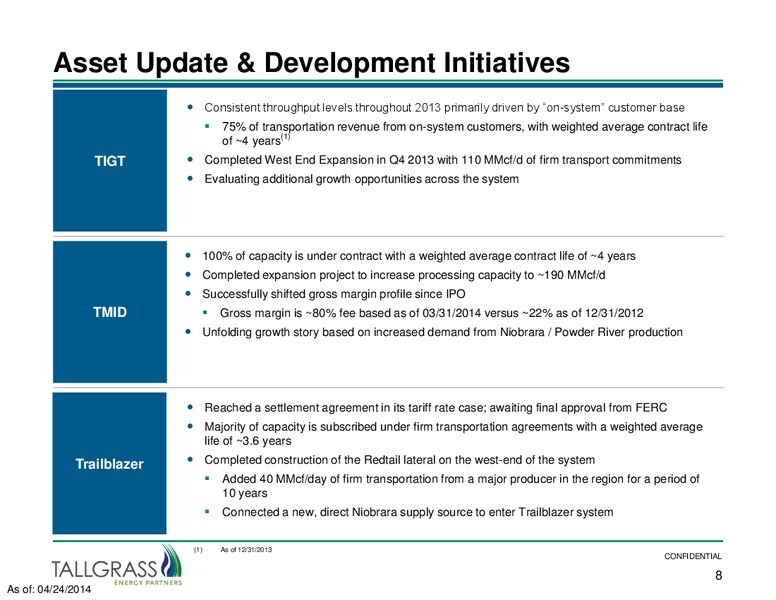
Task: Click the TIGT blue section box
Action: click(110, 160)
